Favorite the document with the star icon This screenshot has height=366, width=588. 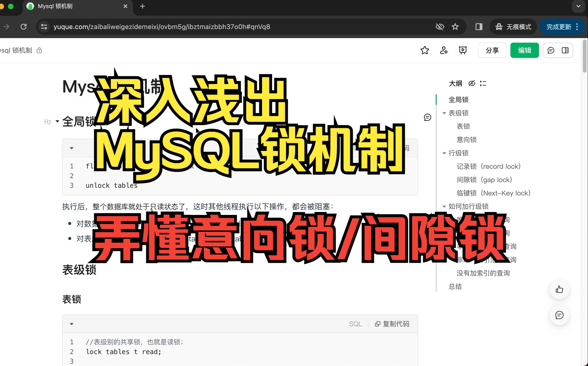click(425, 50)
